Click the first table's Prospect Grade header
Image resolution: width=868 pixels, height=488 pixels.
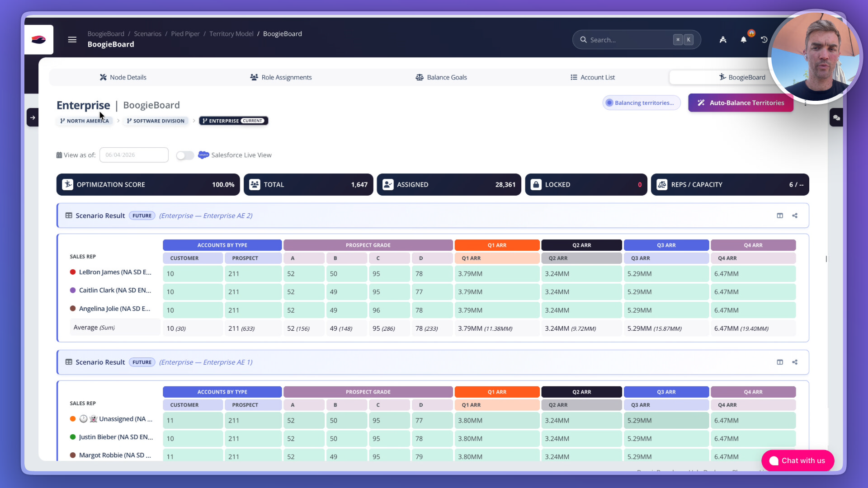368,245
